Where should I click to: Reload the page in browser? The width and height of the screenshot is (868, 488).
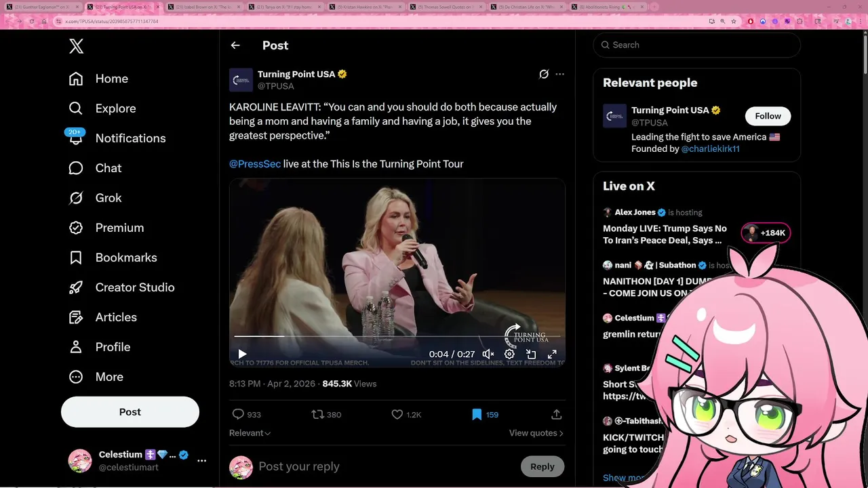pos(31,21)
